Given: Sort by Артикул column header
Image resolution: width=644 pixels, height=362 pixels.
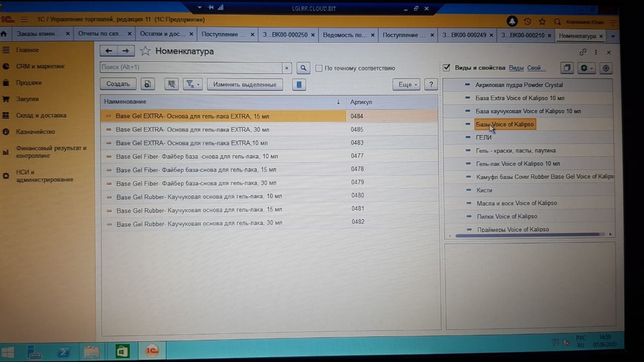Looking at the screenshot, I should (x=392, y=102).
